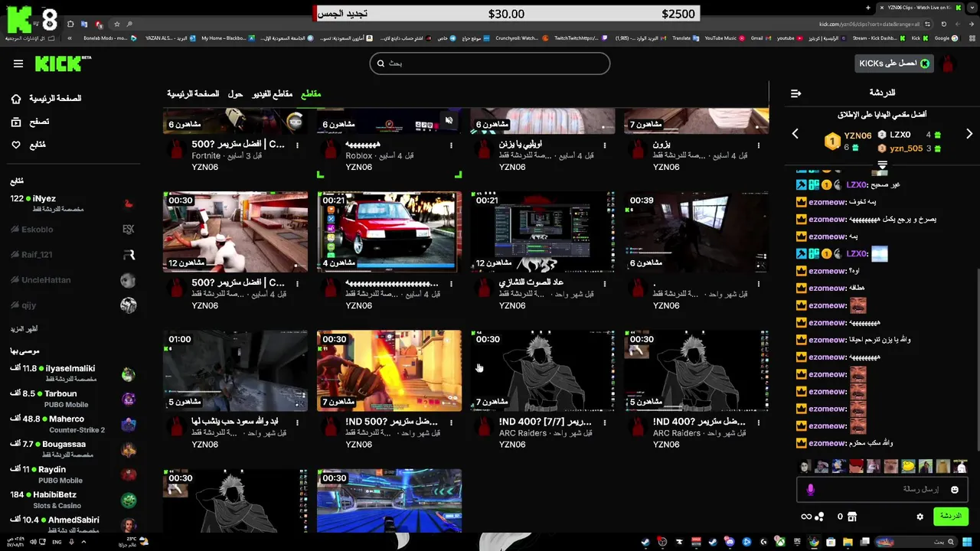Click Fortnite category link under clip
The width and height of the screenshot is (980, 551).
[x=206, y=156]
